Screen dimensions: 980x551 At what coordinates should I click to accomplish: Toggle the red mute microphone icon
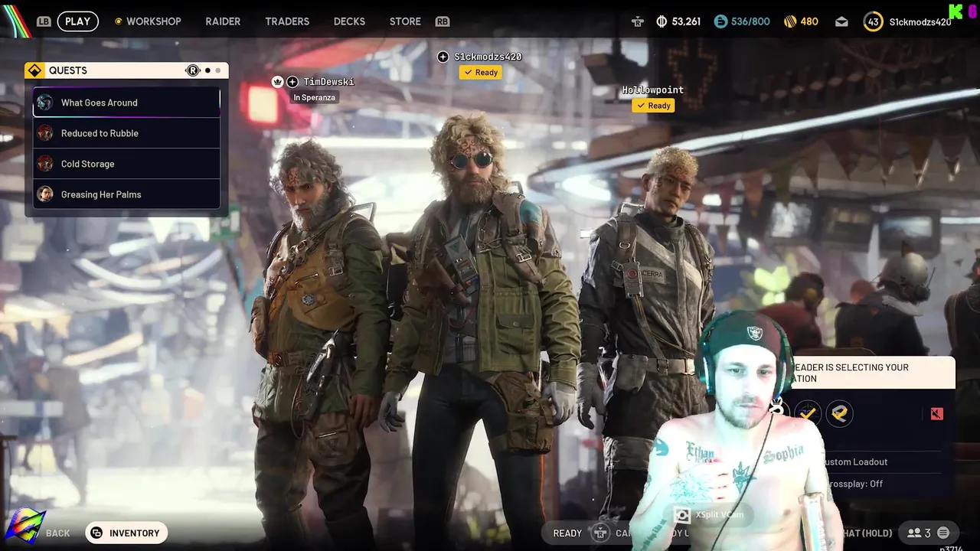click(937, 414)
